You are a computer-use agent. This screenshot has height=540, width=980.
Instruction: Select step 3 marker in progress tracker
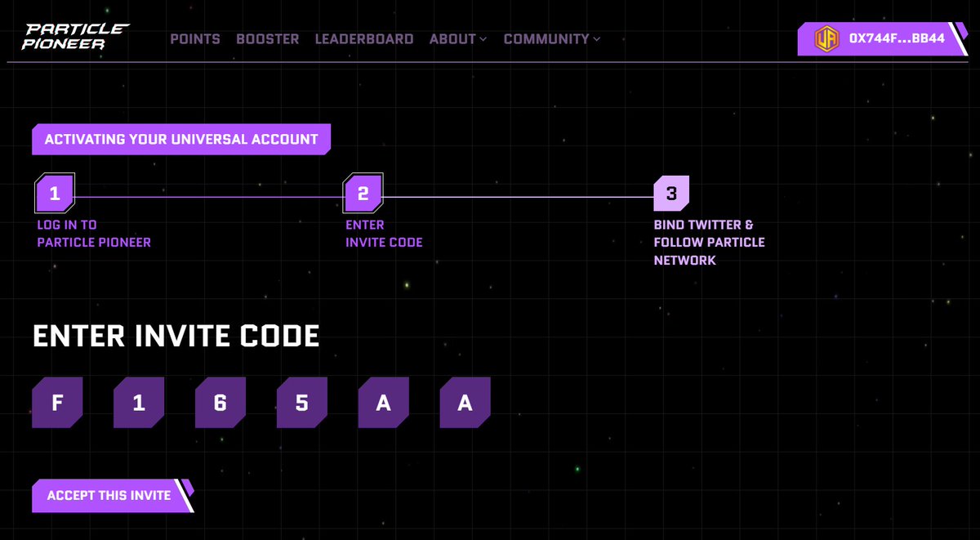671,194
